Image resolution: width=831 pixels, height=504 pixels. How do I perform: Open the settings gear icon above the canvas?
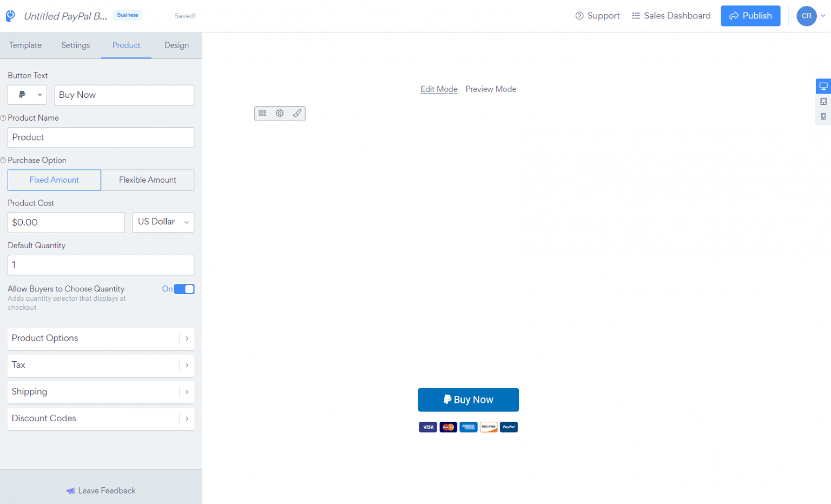click(280, 113)
